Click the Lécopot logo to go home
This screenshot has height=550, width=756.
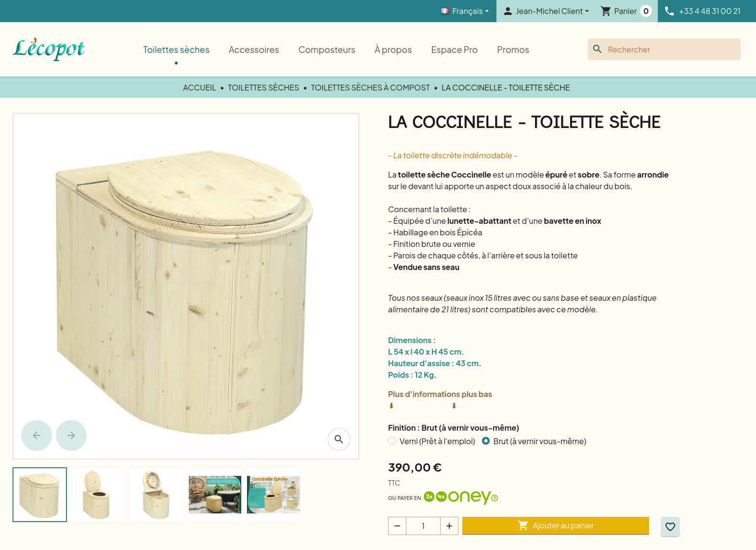(x=48, y=49)
